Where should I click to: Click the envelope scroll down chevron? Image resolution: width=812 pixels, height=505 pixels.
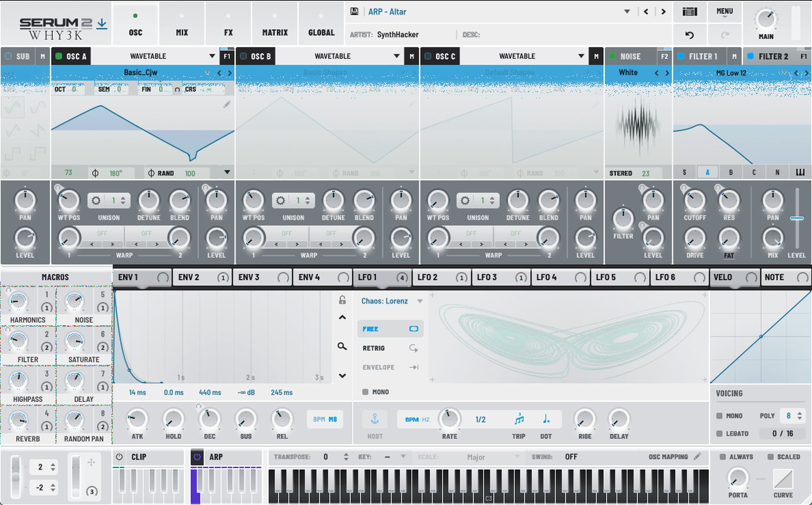342,376
